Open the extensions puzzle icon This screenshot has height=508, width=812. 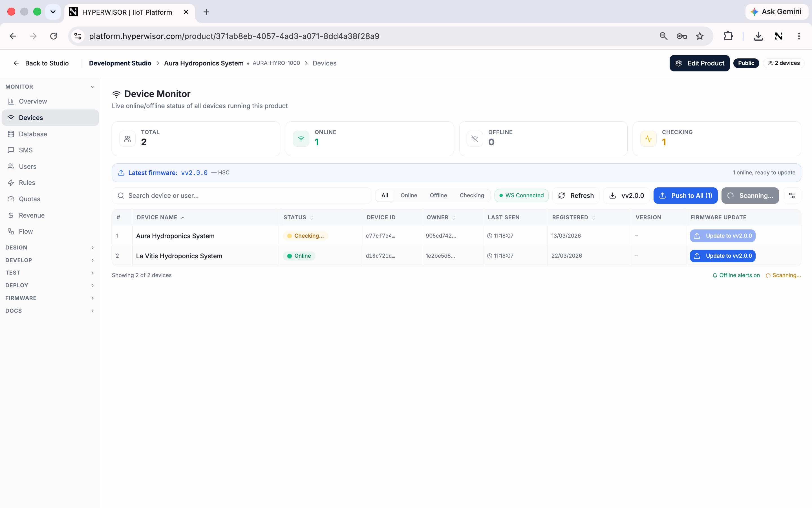pyautogui.click(x=728, y=36)
